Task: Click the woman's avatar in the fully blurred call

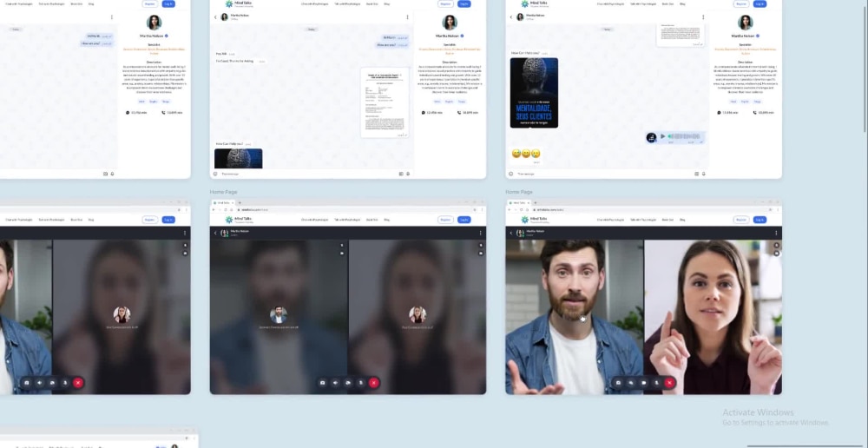Action: point(418,314)
